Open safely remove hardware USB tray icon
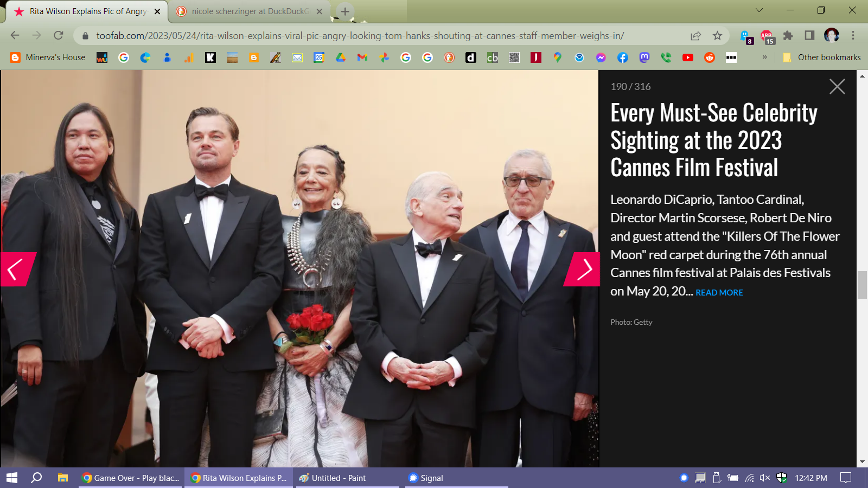The height and width of the screenshot is (488, 868). coord(717,478)
